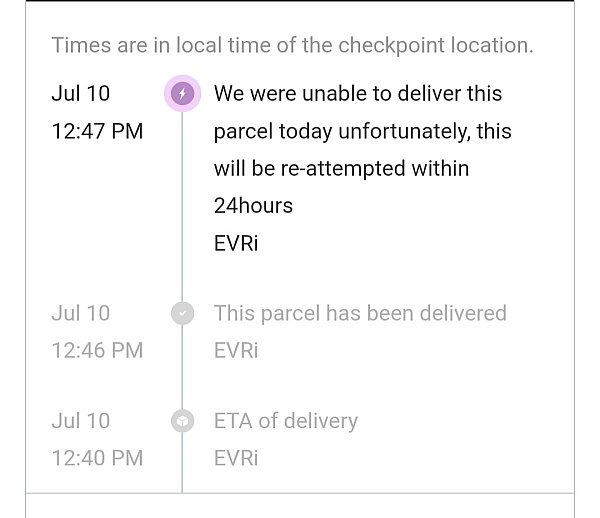Viewport: 600px width, 518px height.
Task: Select the 'ETA of delivery' entry
Action: 286,421
